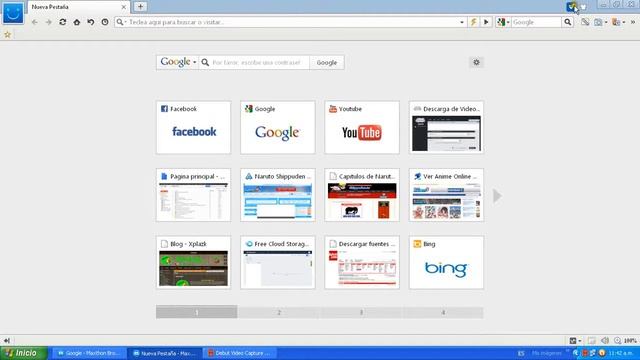Screen dimensions: 640x360
Task: Switch to Nueva Pestaña taskbar button
Action: [164, 353]
